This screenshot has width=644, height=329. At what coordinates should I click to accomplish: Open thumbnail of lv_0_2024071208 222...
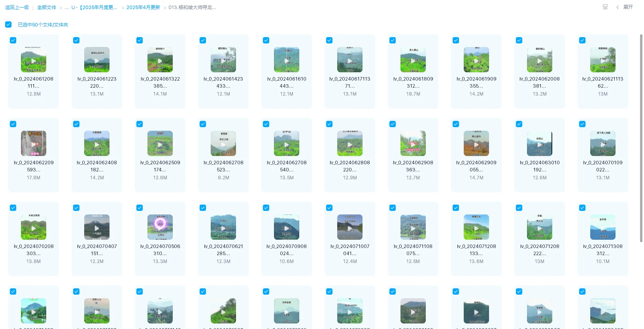[x=540, y=227]
